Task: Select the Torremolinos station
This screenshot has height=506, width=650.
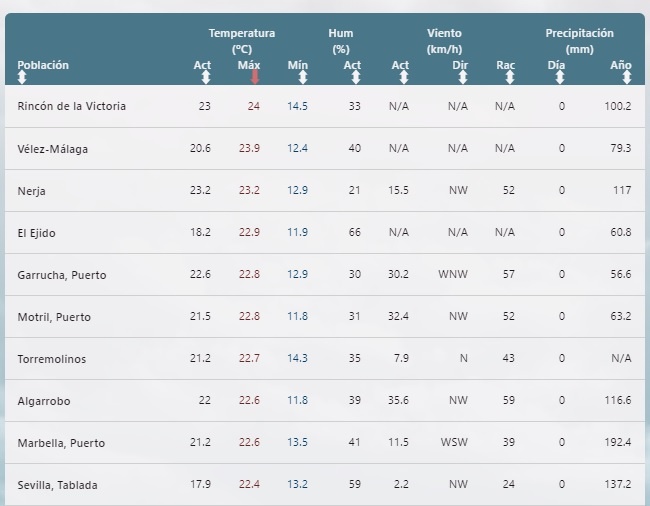Action: click(x=52, y=359)
